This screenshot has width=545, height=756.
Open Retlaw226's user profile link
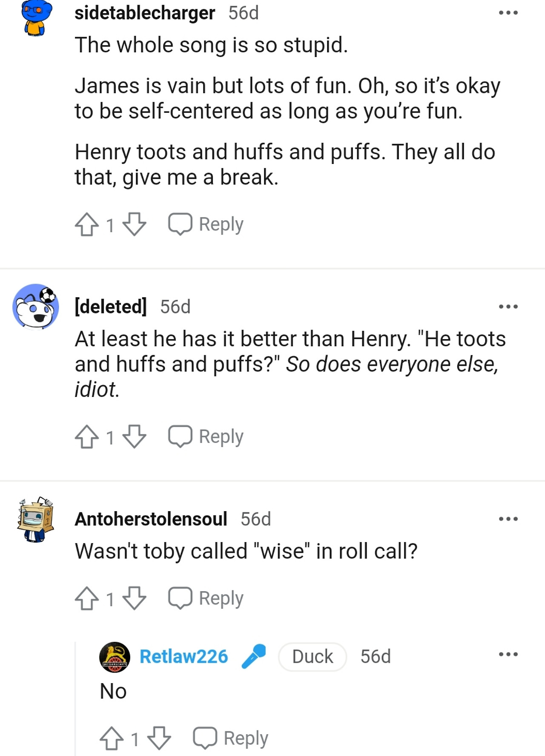pos(184,656)
